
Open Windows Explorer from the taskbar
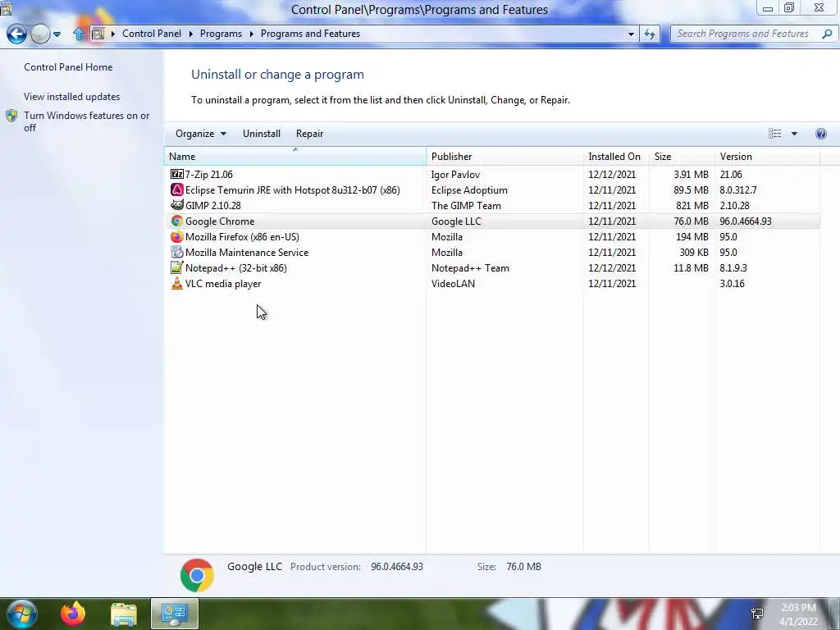coord(124,614)
